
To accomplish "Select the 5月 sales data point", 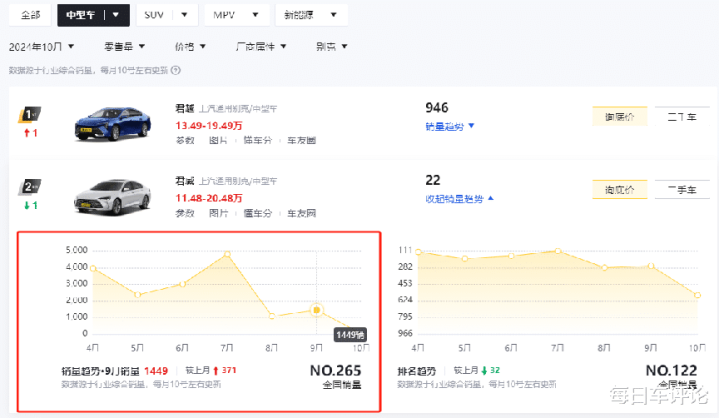I will click(138, 295).
